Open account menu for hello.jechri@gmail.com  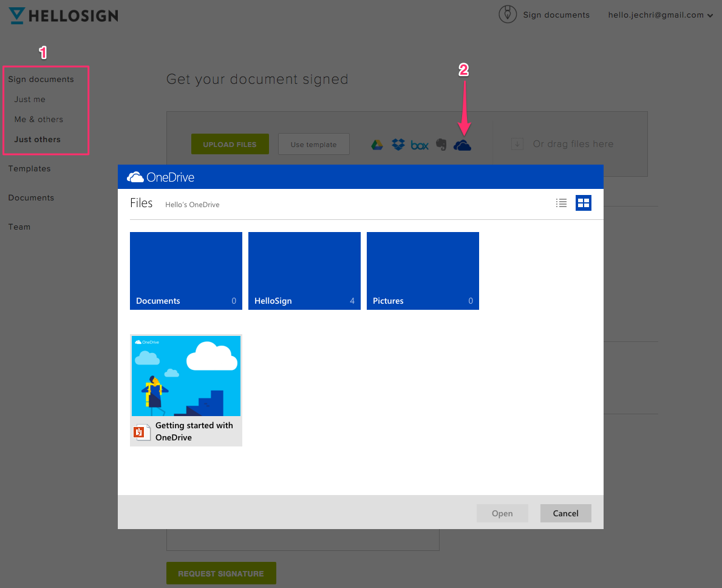coord(660,15)
